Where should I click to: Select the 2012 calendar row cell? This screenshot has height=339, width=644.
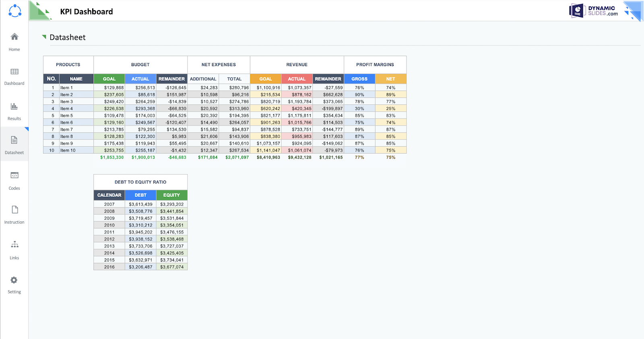tap(109, 239)
